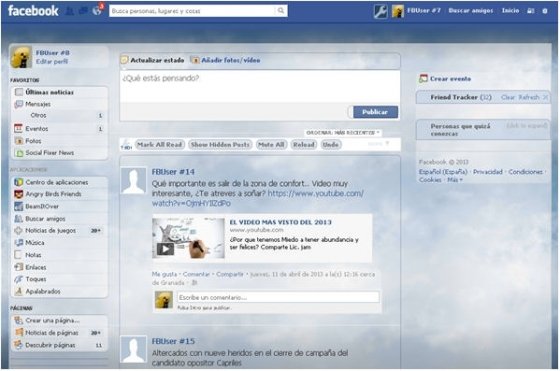Viewport: 560px width, 371px height.
Task: Click the FBUser #8 profile picture
Action: click(21, 57)
